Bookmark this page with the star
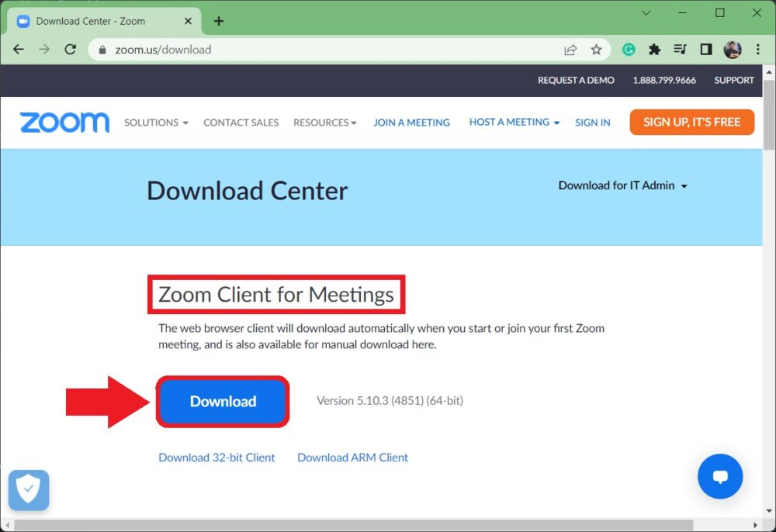Screen dimensions: 776x532 (x=597, y=49)
